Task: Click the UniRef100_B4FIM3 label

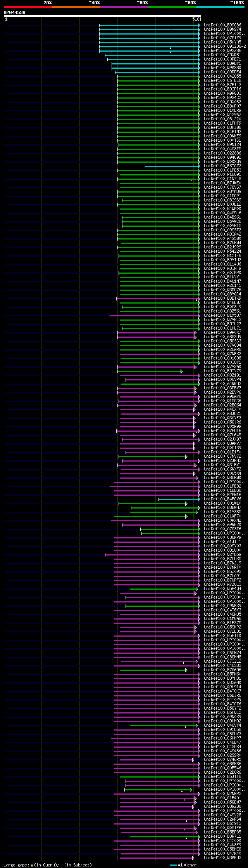Action: [x=222, y=132]
